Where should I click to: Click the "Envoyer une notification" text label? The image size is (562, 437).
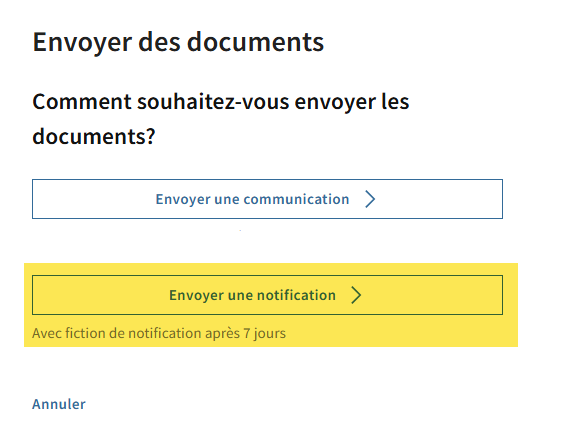(x=252, y=295)
